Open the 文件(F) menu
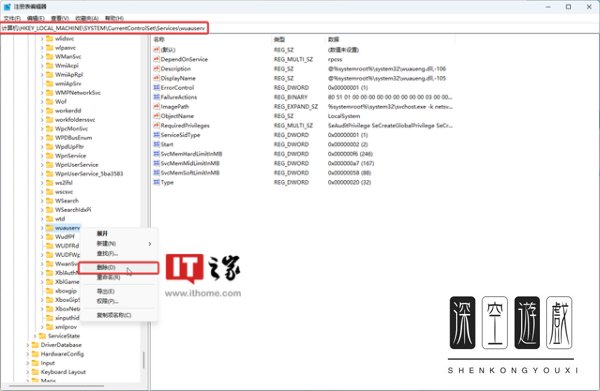 point(12,18)
